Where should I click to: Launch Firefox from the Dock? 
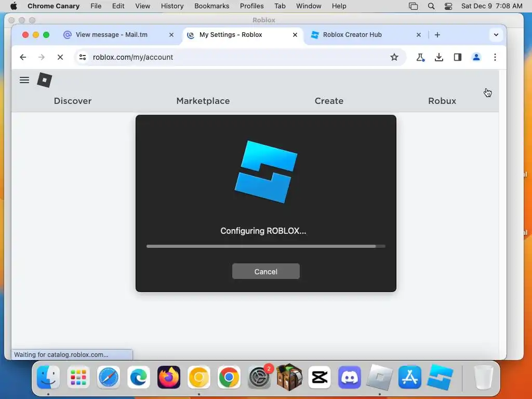click(169, 377)
